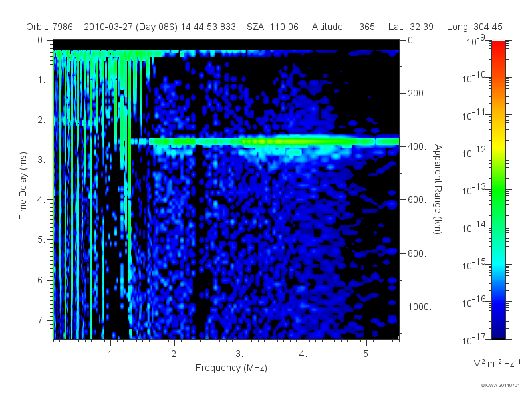Click the 3. tick on frequency axis

click(x=239, y=354)
